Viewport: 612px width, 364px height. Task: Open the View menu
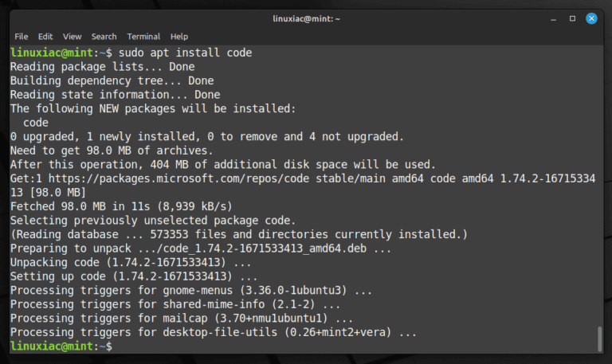[x=73, y=37]
